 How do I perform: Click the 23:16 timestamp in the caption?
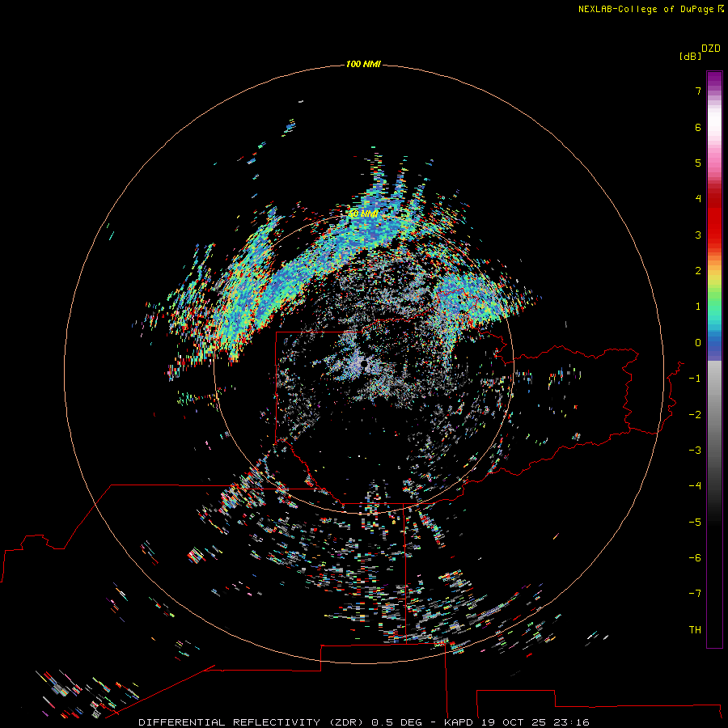pos(572,722)
